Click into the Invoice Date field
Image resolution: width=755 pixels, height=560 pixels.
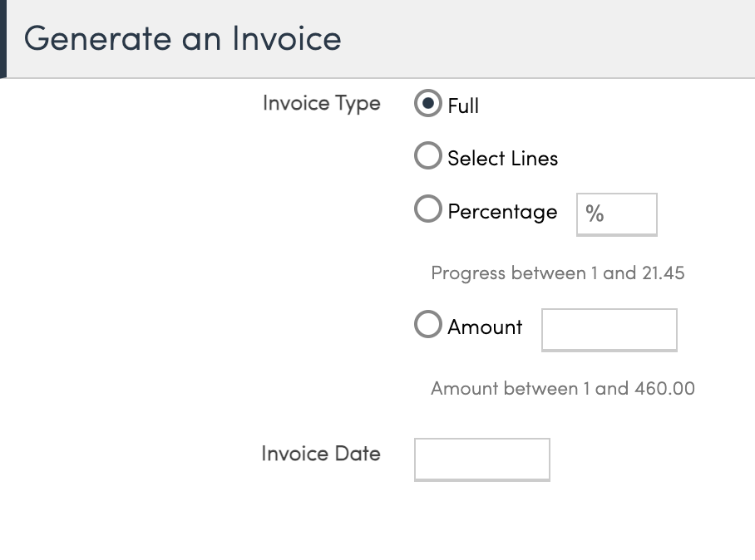tap(481, 459)
